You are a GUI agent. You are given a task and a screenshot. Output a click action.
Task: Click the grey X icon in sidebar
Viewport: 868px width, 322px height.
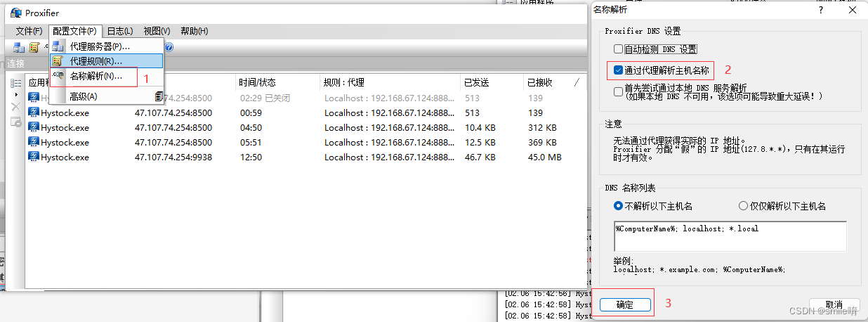[x=15, y=107]
